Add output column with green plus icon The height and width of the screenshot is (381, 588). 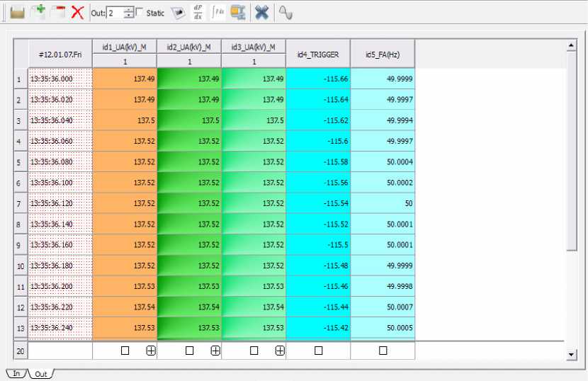[38, 12]
